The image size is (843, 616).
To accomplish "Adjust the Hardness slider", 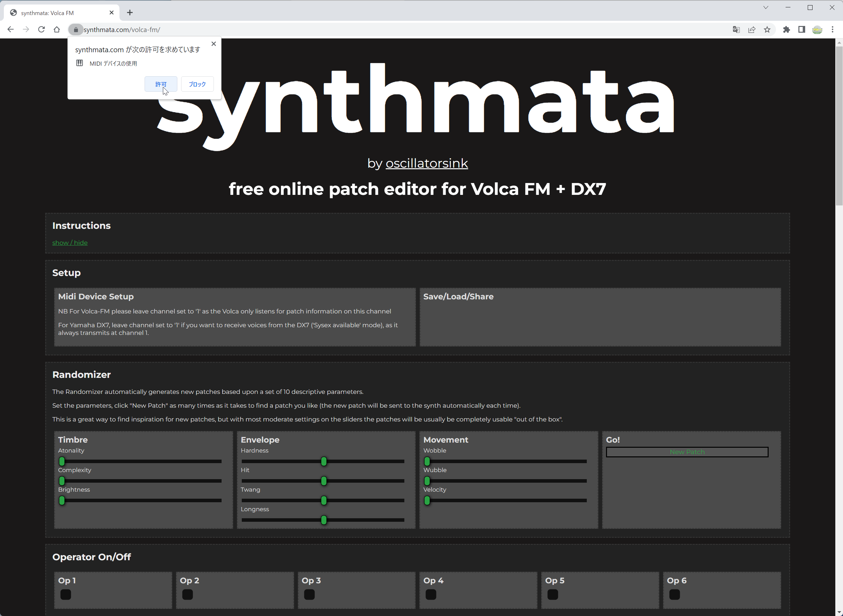I will point(323,461).
